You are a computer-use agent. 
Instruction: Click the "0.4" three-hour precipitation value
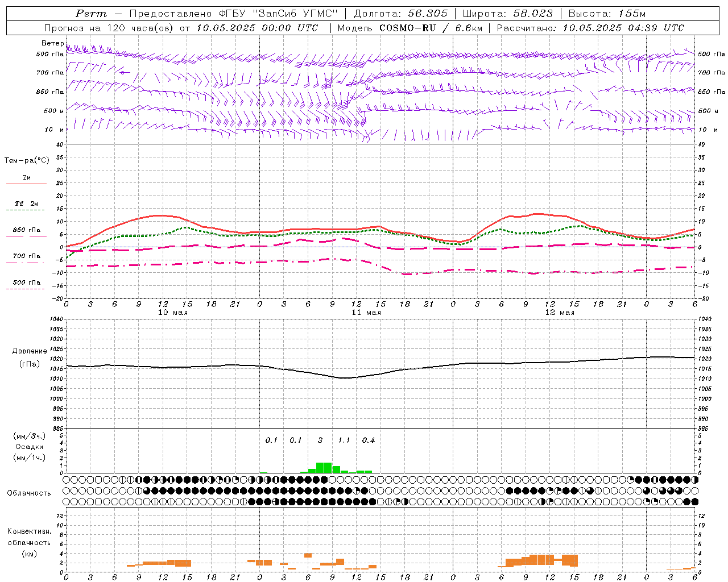coord(369,440)
